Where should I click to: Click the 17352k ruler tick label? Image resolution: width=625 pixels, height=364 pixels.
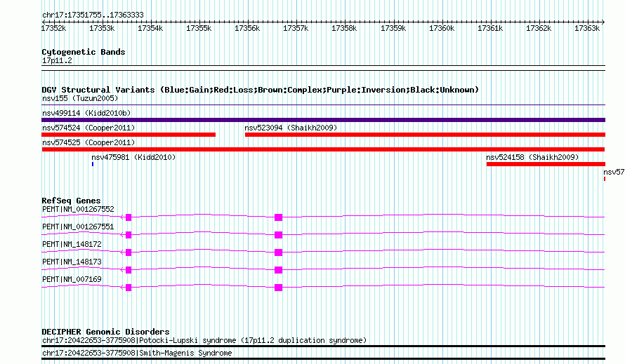point(54,28)
